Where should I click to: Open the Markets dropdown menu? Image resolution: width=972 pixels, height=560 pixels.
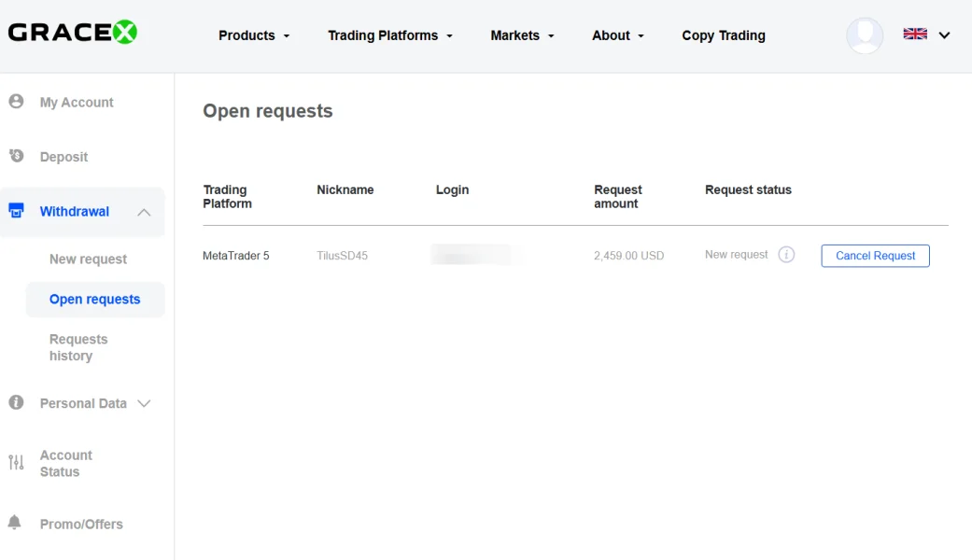tap(522, 35)
